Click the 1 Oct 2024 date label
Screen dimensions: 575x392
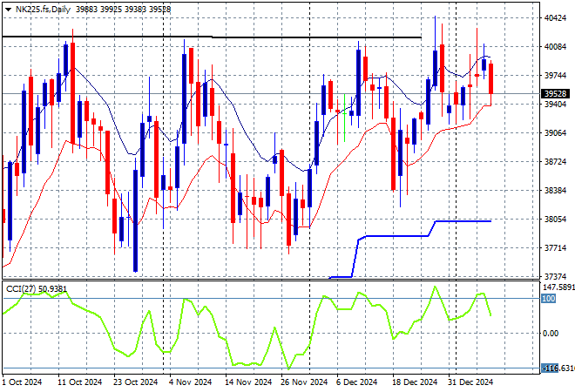click(x=22, y=382)
